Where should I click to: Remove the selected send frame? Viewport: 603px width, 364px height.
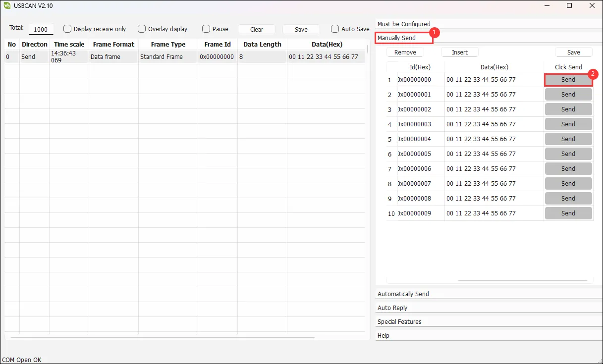[405, 52]
